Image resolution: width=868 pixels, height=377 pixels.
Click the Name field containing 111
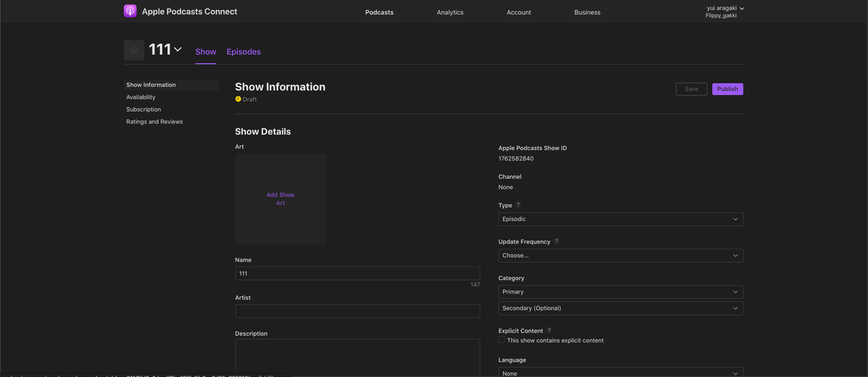tap(357, 273)
